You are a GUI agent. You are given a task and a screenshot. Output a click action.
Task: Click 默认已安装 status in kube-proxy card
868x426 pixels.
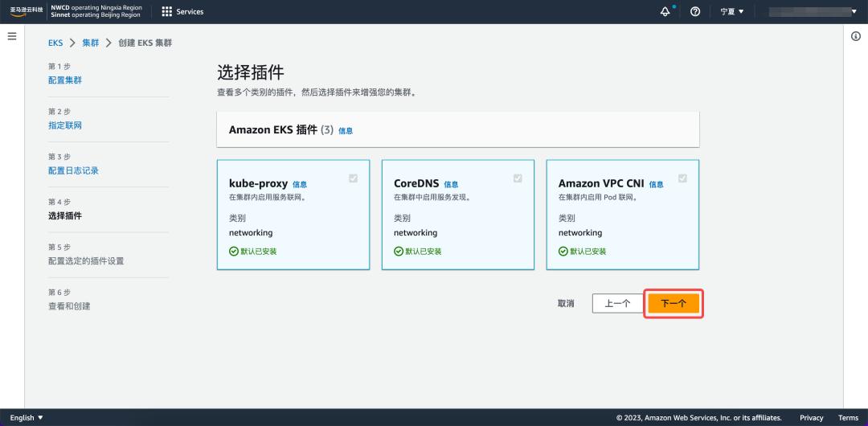(x=253, y=252)
